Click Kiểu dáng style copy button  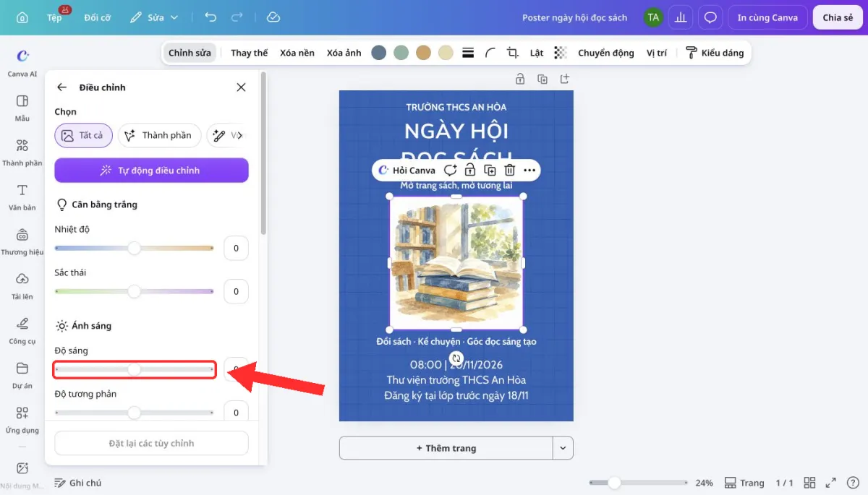[x=715, y=53]
